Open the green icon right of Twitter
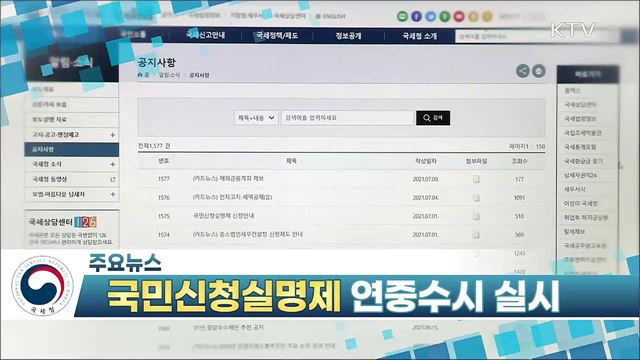 tap(445, 16)
